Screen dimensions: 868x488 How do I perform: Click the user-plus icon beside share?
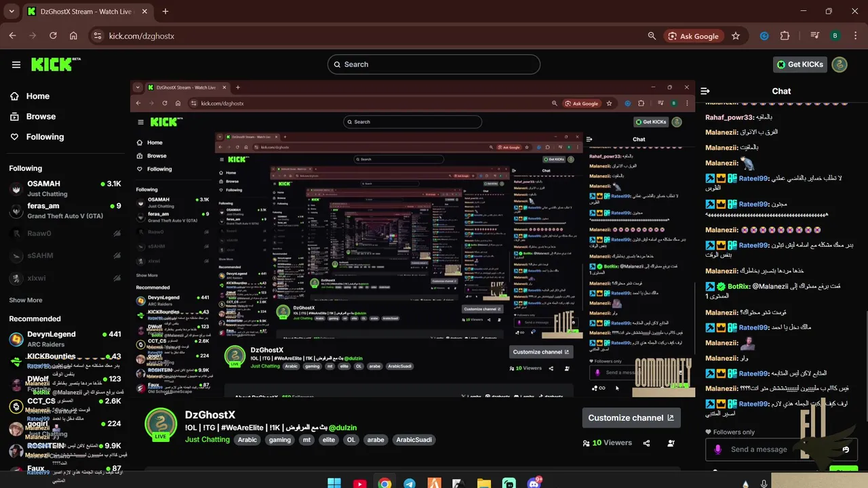671,443
